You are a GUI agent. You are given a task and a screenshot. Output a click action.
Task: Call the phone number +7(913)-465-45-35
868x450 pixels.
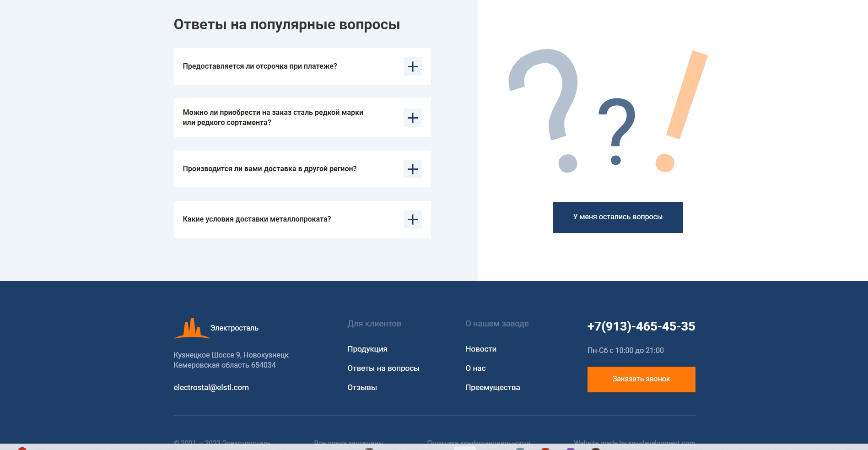coord(641,326)
